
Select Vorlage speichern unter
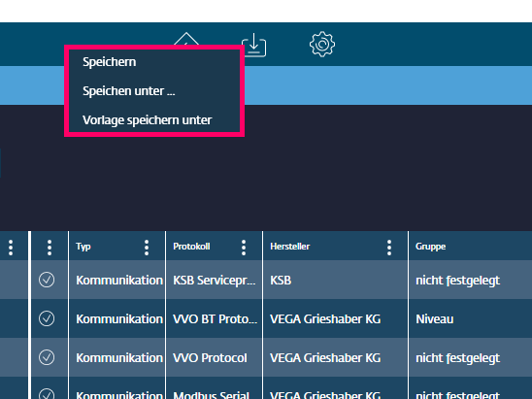148,120
